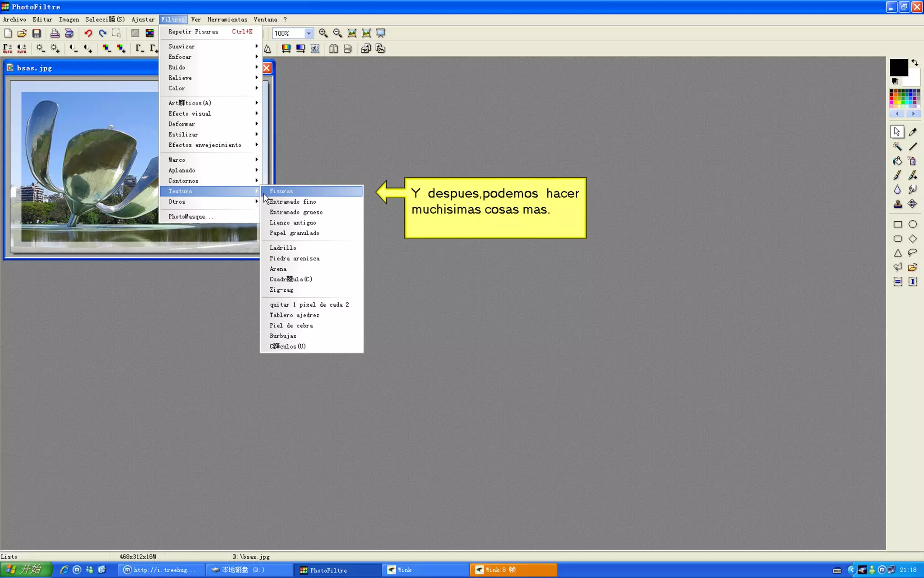Click the Open file folder icon
The image size is (924, 578).
[x=22, y=33]
